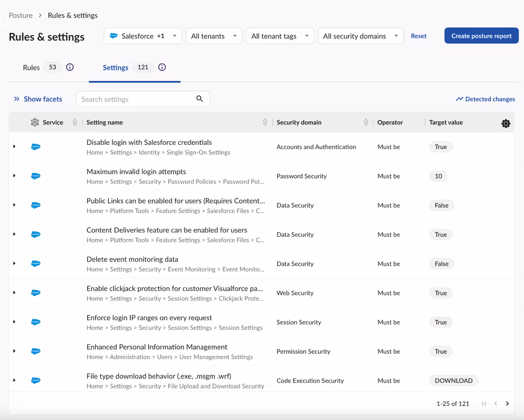Click True badge in Disable login row
Image resolution: width=524 pixels, height=420 pixels.
point(441,147)
